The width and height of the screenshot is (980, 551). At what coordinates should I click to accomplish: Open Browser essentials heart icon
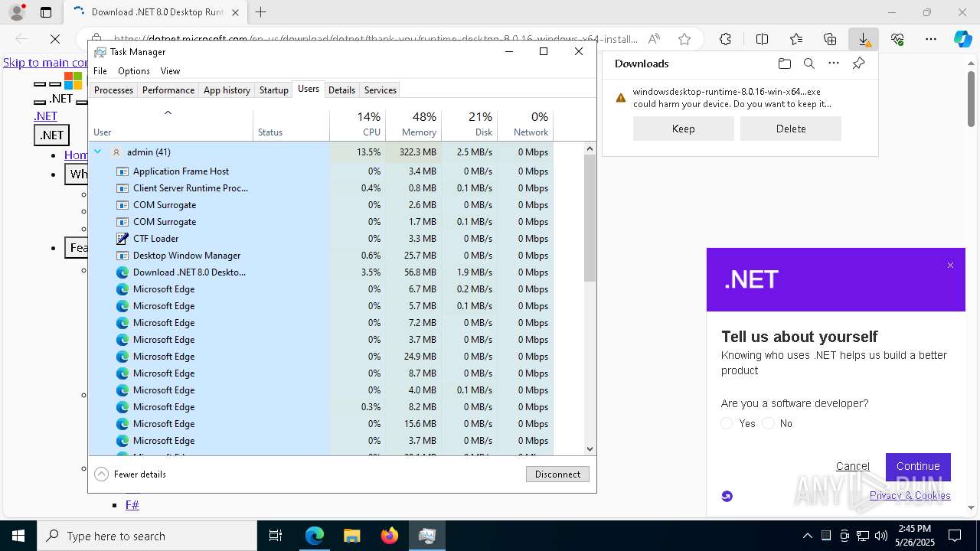(897, 39)
